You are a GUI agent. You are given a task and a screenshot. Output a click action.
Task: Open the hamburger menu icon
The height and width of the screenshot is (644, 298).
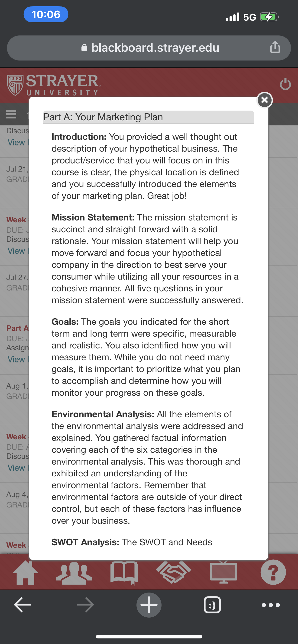point(11,114)
